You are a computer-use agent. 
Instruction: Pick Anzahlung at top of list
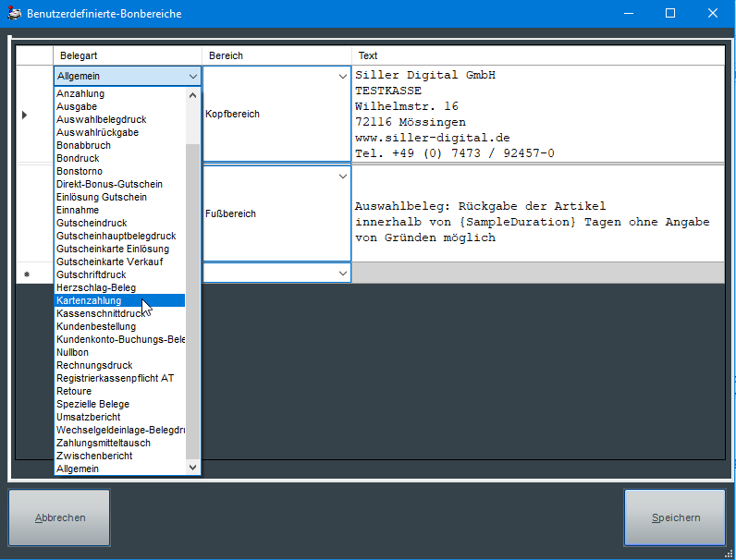pyautogui.click(x=80, y=93)
